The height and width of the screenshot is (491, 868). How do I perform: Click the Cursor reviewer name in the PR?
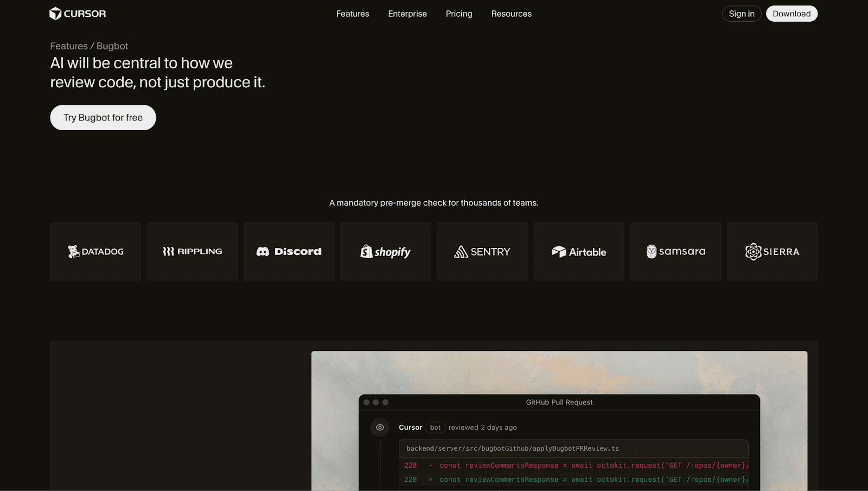(x=410, y=428)
